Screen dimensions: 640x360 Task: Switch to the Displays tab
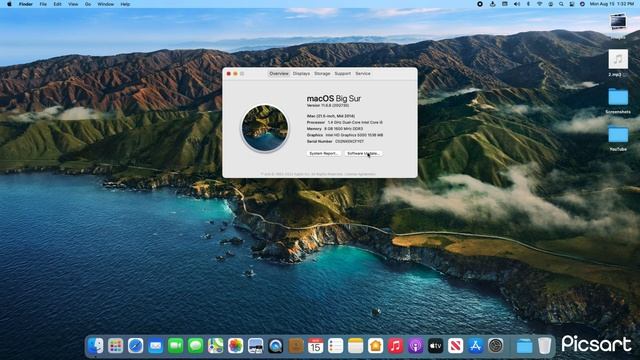click(301, 73)
